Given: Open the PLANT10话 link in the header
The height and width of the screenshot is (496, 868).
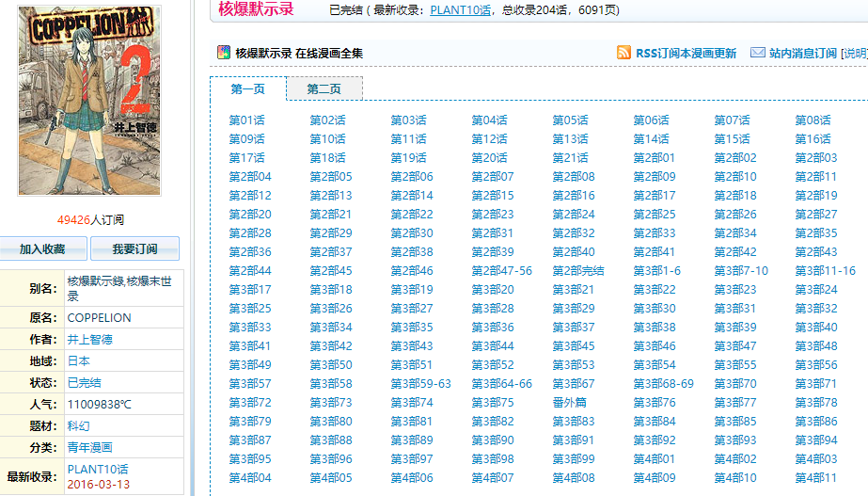Looking at the screenshot, I should click(x=459, y=10).
